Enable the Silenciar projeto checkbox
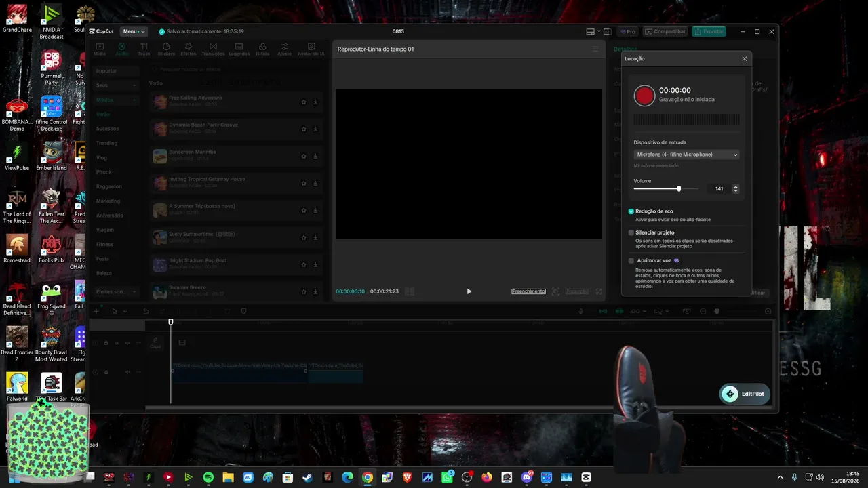This screenshot has width=868, height=488. (x=631, y=232)
